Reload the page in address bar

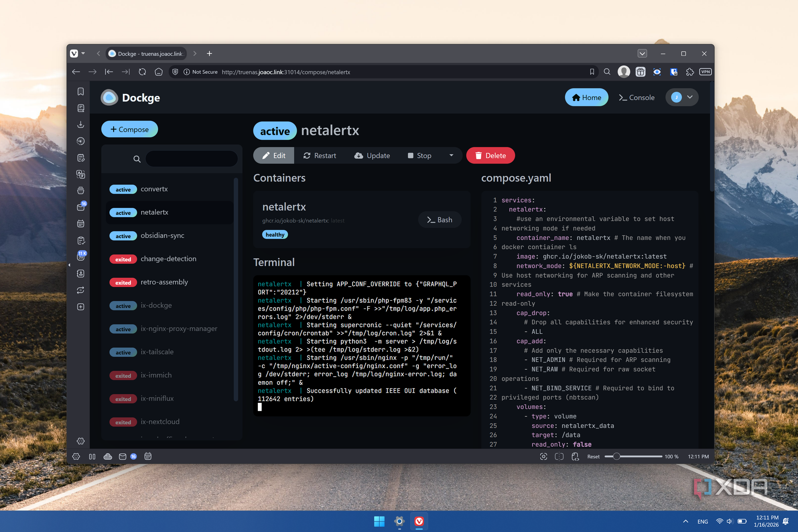click(x=142, y=72)
